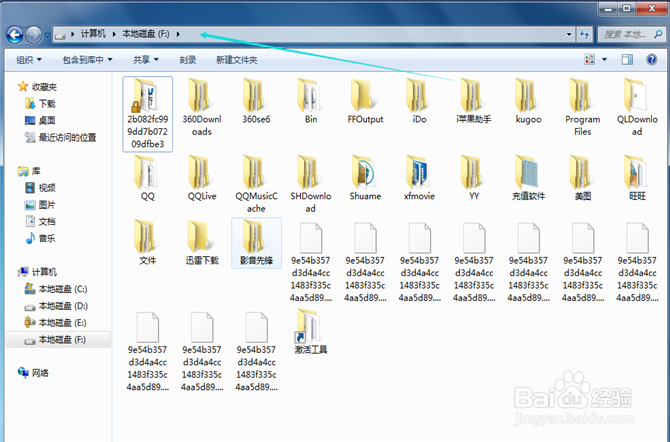Select the locked 2b082fc99 folder icon

[x=145, y=95]
